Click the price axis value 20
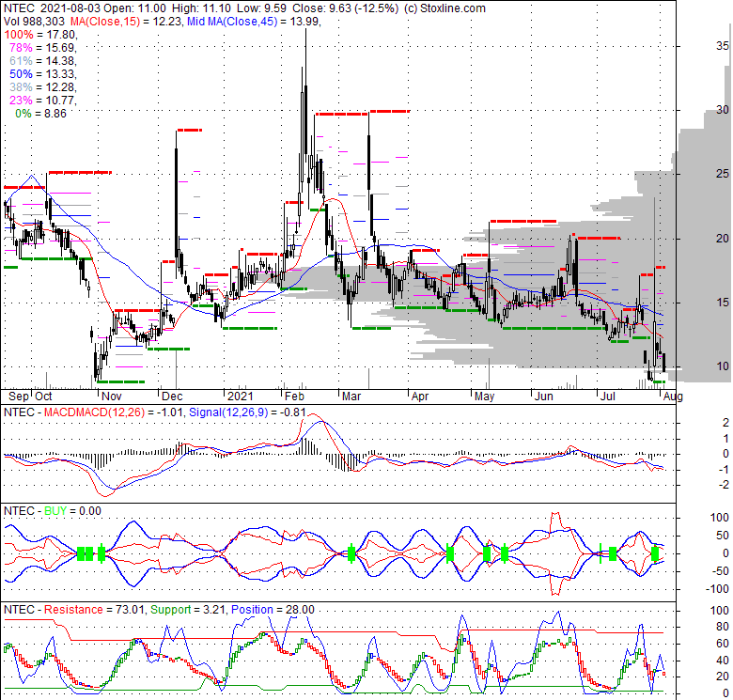This screenshot has height=700, width=733. pos(723,239)
